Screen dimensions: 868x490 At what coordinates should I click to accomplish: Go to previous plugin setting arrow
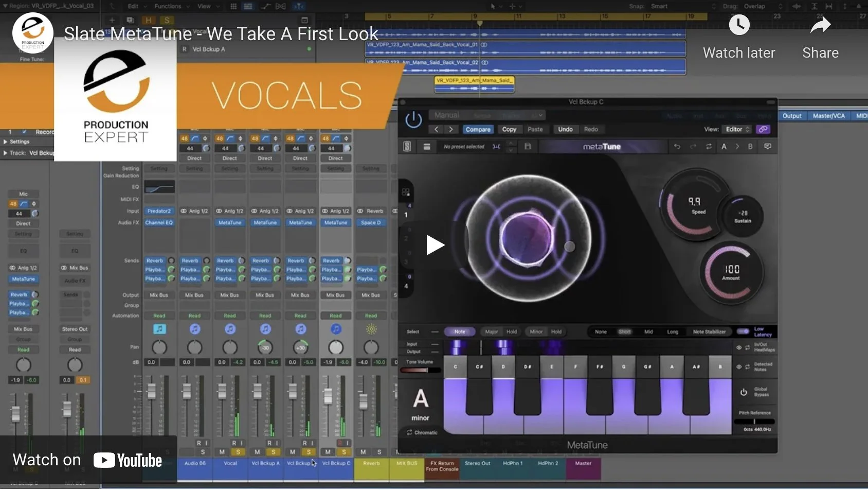[436, 129]
